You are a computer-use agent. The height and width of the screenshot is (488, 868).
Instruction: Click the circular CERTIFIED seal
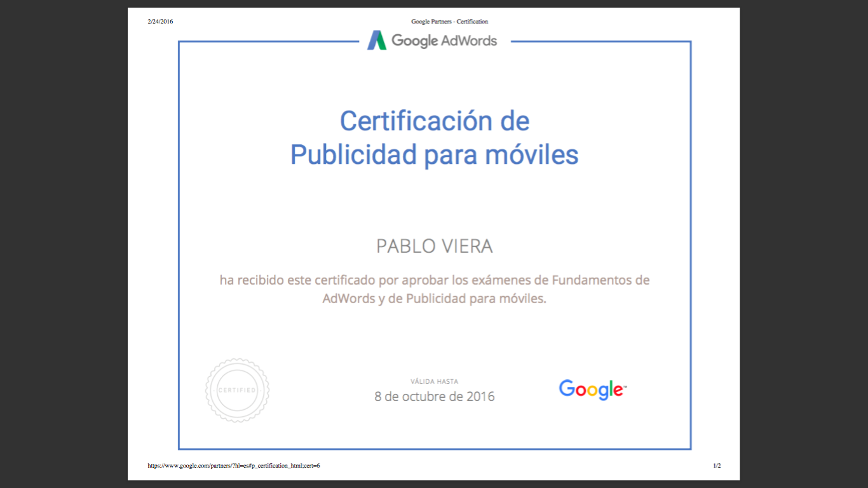(x=237, y=390)
